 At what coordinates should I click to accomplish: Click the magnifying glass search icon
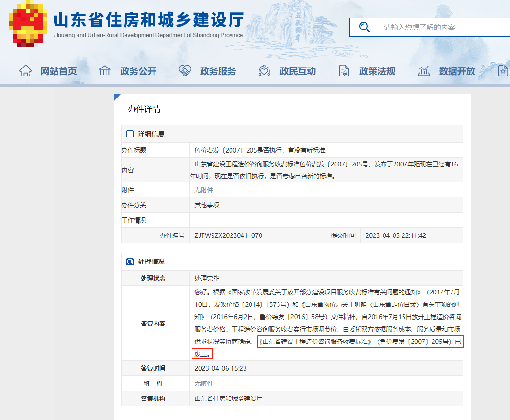[365, 27]
